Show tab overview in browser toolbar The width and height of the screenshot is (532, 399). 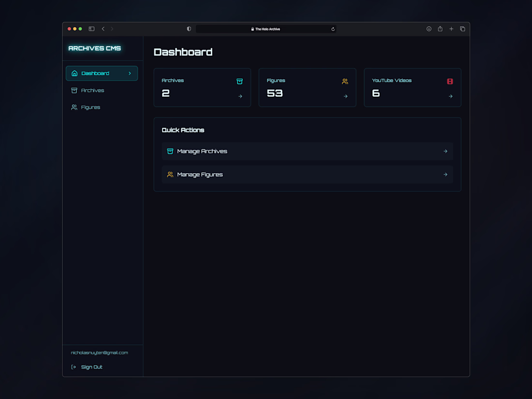pyautogui.click(x=462, y=29)
